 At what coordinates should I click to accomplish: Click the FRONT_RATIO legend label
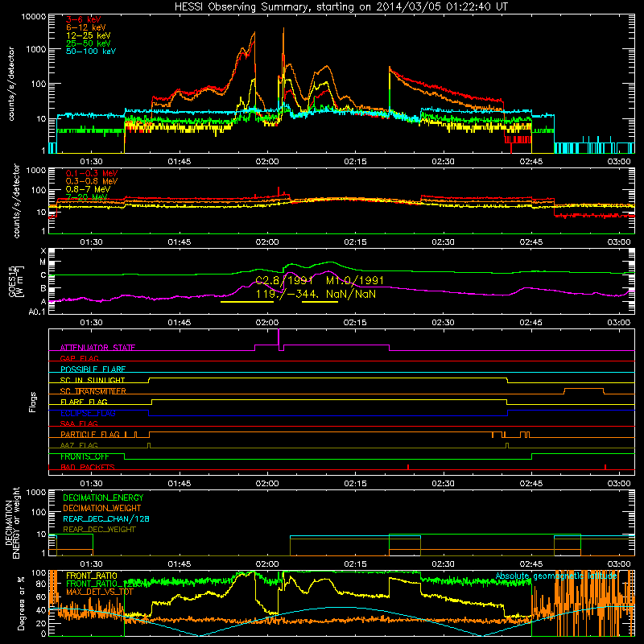[92, 576]
